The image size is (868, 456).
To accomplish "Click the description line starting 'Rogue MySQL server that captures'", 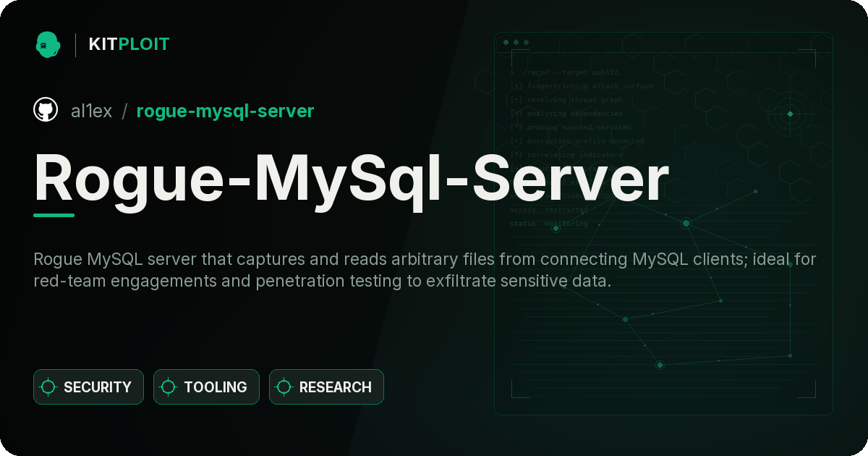I will [425, 259].
